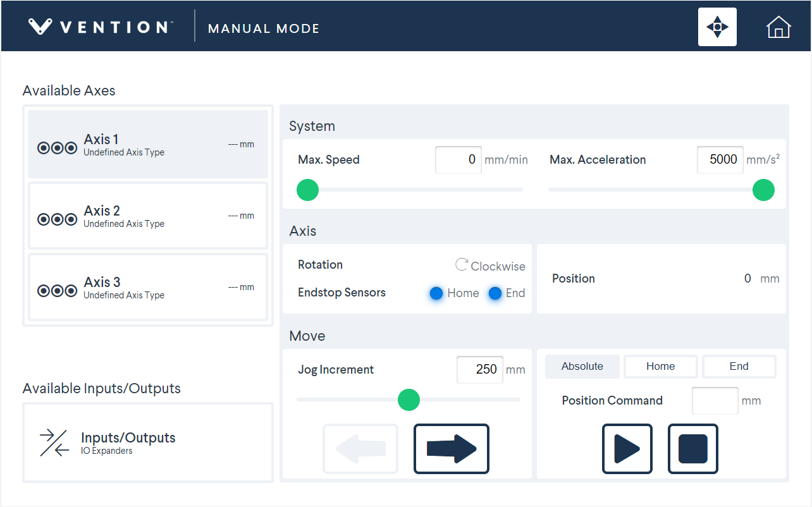
Task: Switch to the End move tab
Action: point(739,367)
